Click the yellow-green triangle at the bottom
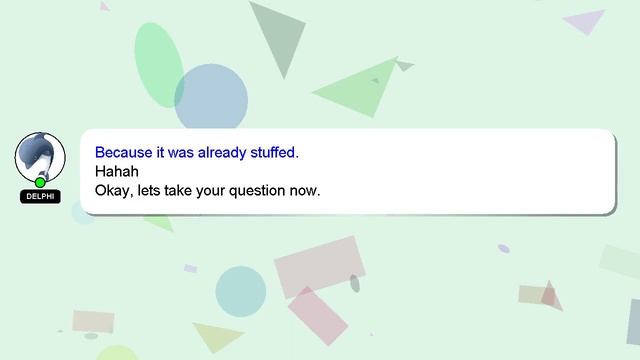This screenshot has height=360, width=640. tap(218, 337)
